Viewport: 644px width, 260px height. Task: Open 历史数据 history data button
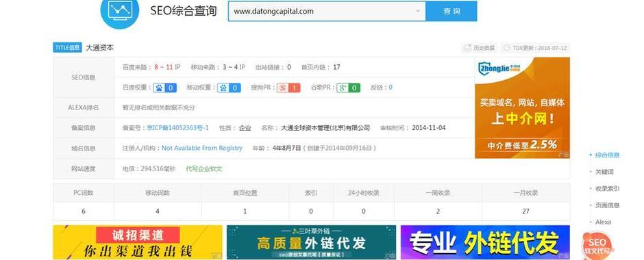[x=480, y=48]
